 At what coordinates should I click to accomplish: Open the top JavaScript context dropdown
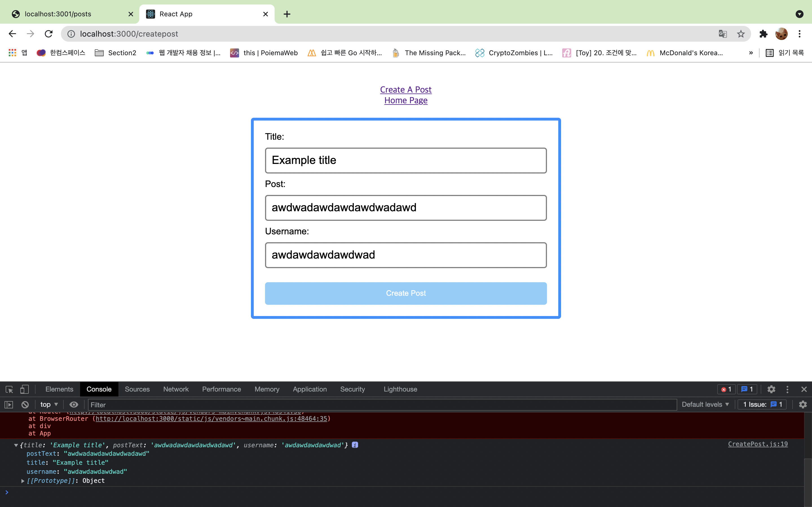pyautogui.click(x=49, y=405)
